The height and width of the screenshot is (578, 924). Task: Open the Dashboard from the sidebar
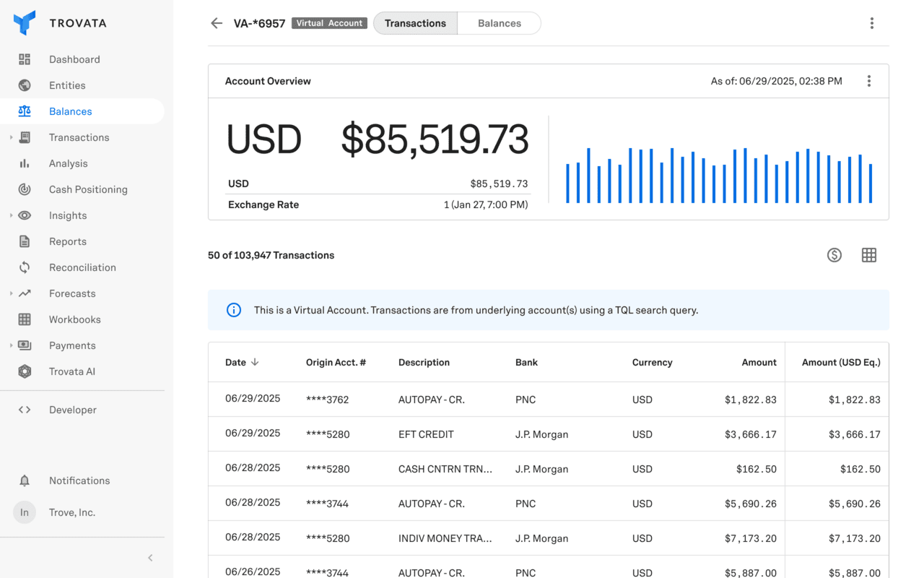coord(74,59)
